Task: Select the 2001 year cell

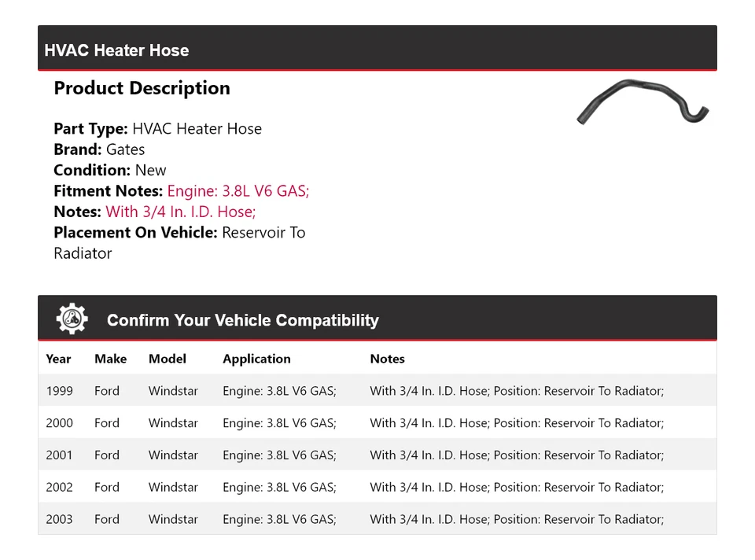Action: coord(59,455)
